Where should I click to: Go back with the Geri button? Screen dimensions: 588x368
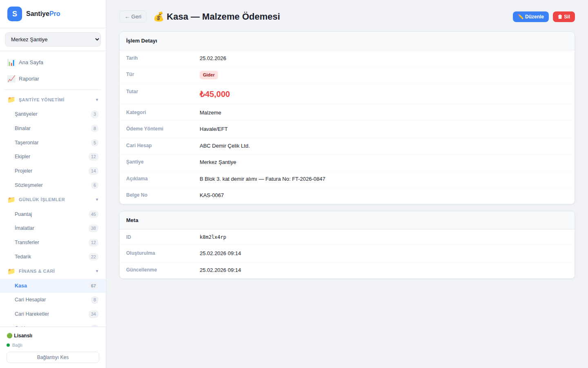coord(133,17)
